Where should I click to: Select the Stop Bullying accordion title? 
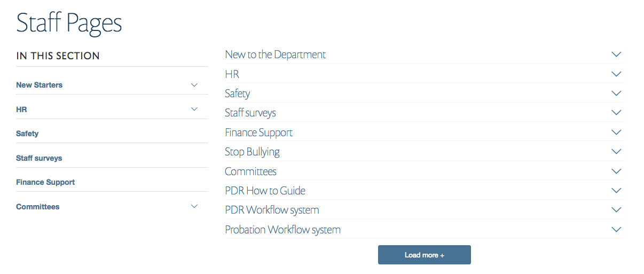[x=252, y=152]
